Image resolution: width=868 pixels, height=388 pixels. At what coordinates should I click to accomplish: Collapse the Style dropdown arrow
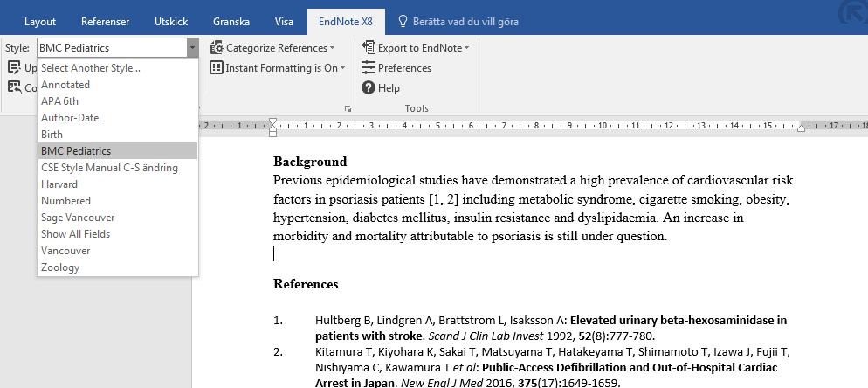(192, 48)
